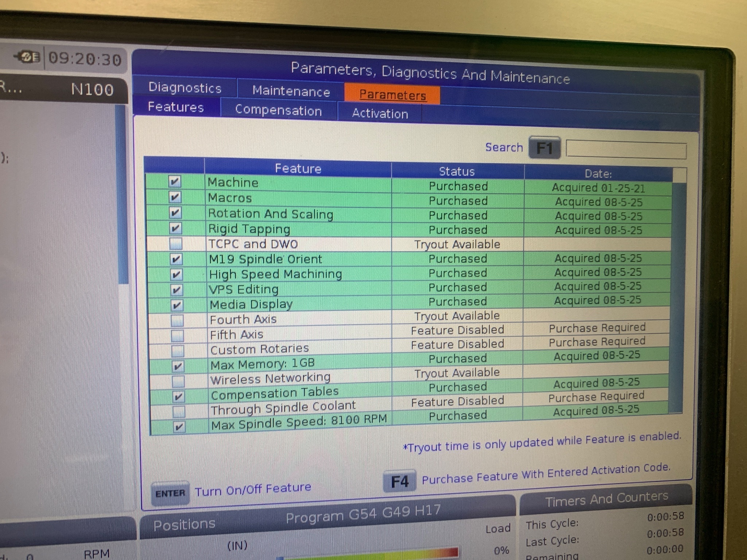The width and height of the screenshot is (747, 560).
Task: Click the ENTER key icon
Action: tap(170, 494)
